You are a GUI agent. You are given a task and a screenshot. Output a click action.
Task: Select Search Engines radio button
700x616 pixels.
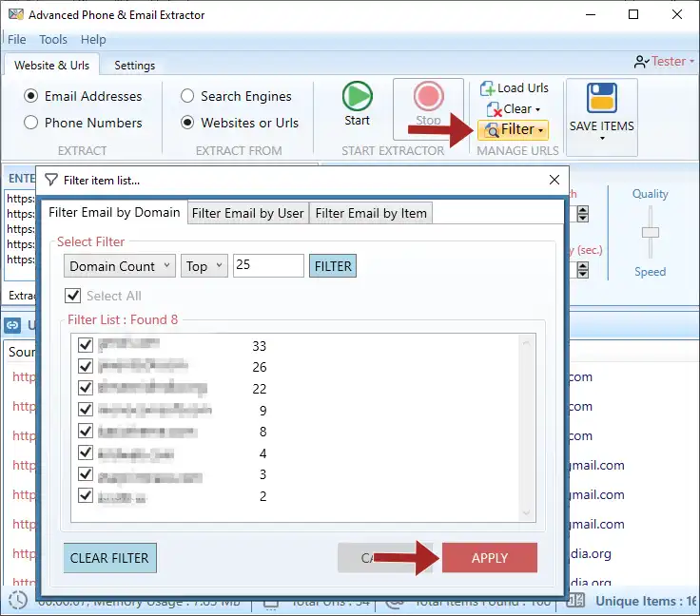point(187,96)
